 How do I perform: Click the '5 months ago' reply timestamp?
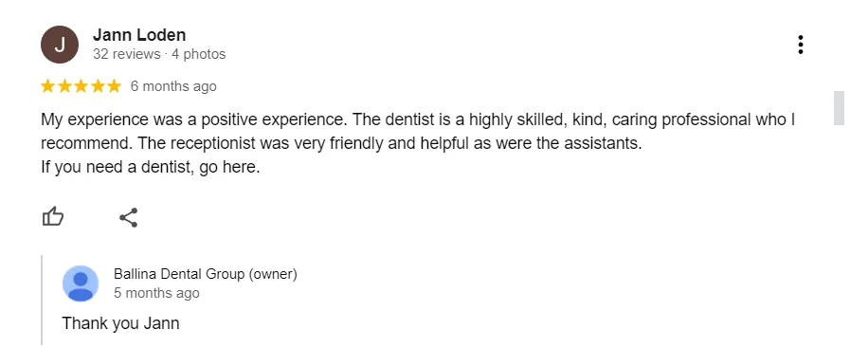pyautogui.click(x=156, y=293)
